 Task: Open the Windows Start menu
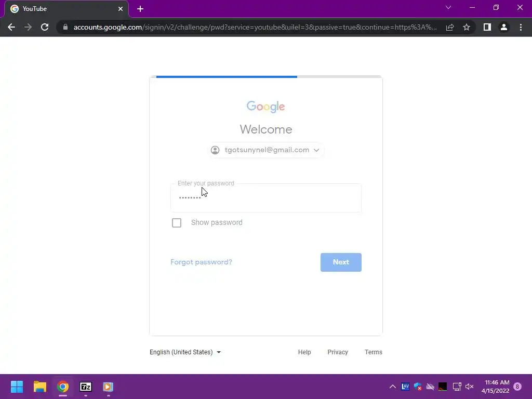[17, 387]
